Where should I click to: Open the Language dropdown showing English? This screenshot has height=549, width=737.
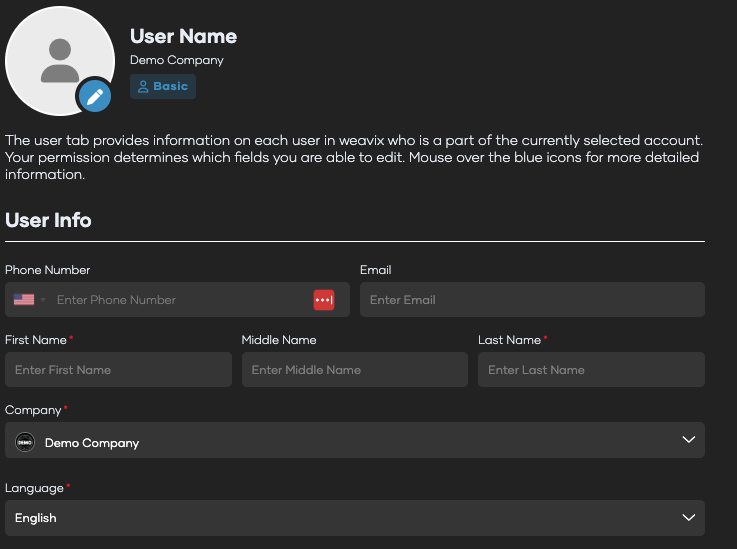pyautogui.click(x=354, y=518)
